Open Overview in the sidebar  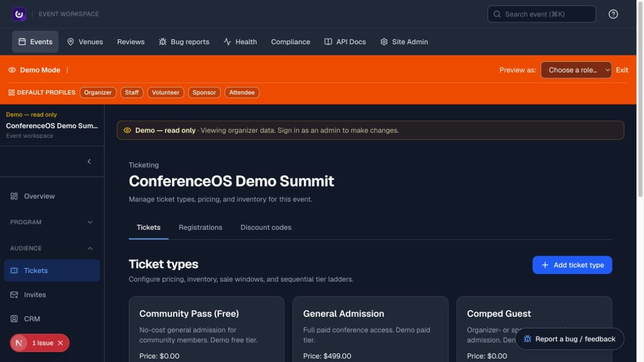52,196
